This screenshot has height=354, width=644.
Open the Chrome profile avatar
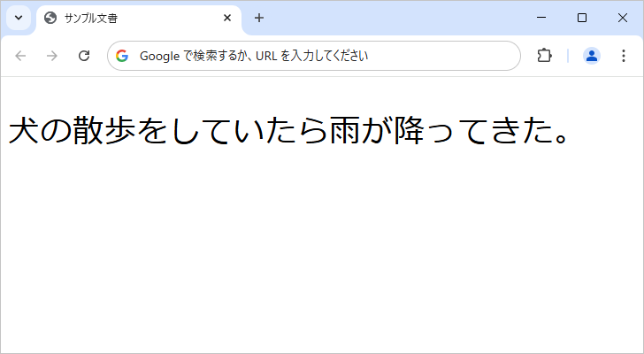(x=592, y=56)
